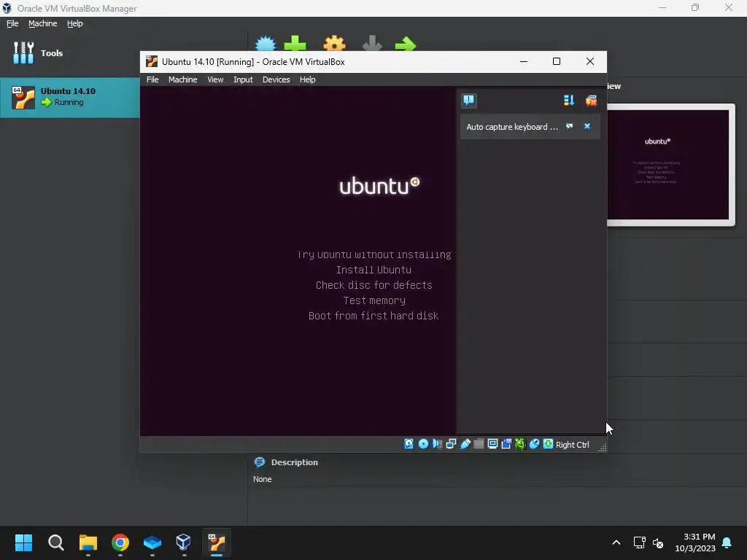Select Install Ubuntu boot option
Image resolution: width=747 pixels, height=560 pixels.
coord(373,270)
